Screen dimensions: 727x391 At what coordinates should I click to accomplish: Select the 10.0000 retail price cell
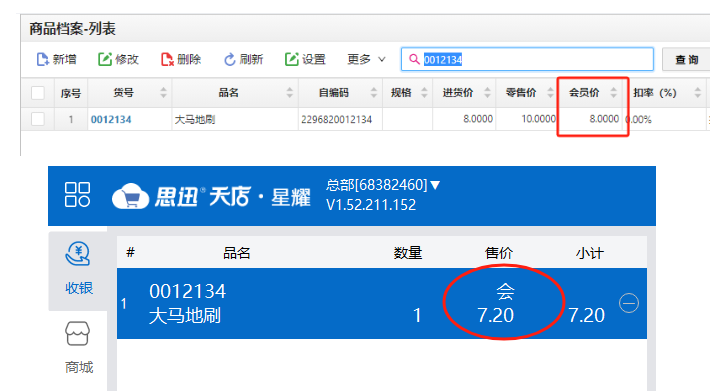pyautogui.click(x=526, y=119)
